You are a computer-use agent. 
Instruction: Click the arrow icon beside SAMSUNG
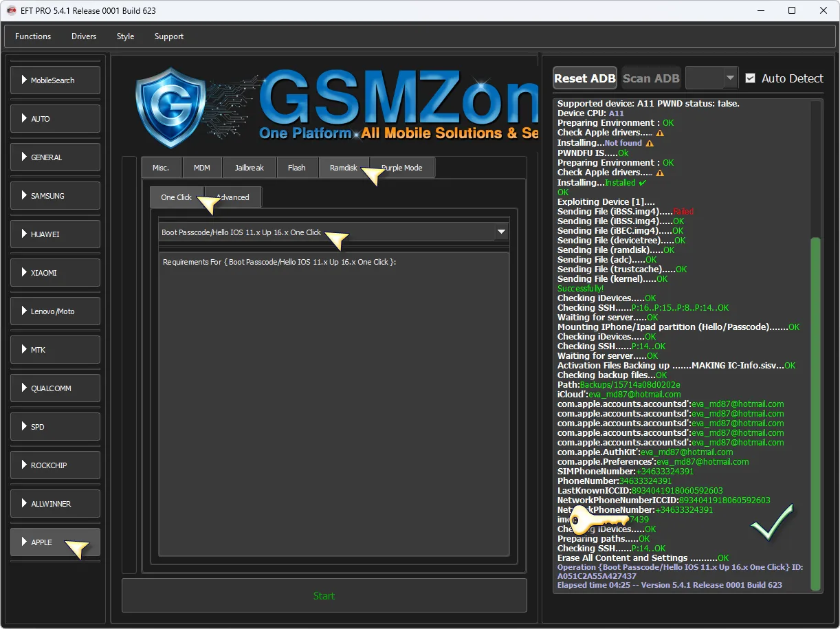pyautogui.click(x=24, y=196)
